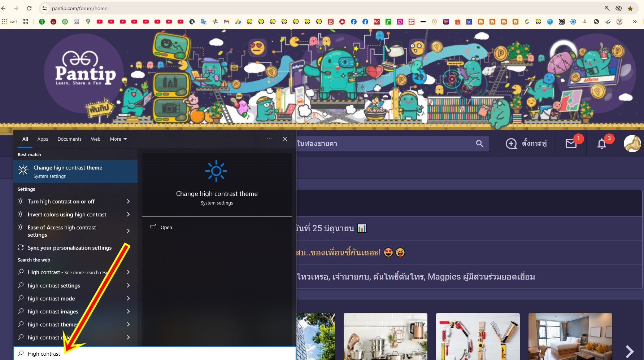The height and width of the screenshot is (360, 644).
Task: Go back in the browser
Action: point(4,8)
